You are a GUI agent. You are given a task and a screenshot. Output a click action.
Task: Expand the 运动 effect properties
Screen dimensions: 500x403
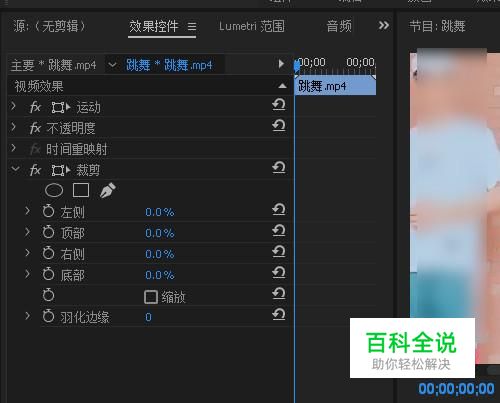pyautogui.click(x=14, y=106)
